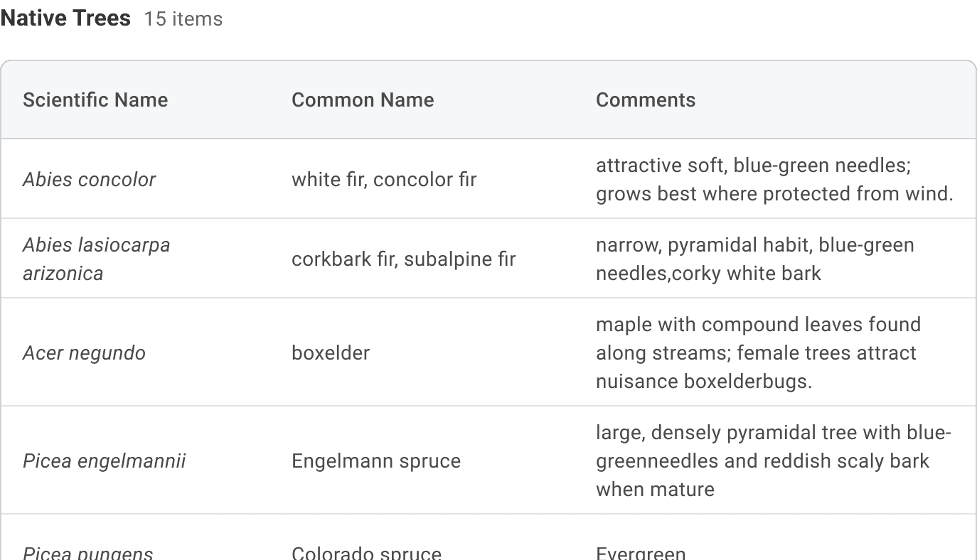The height and width of the screenshot is (560, 977).
Task: Select the Abies concolor scientific name cell
Action: (x=89, y=179)
